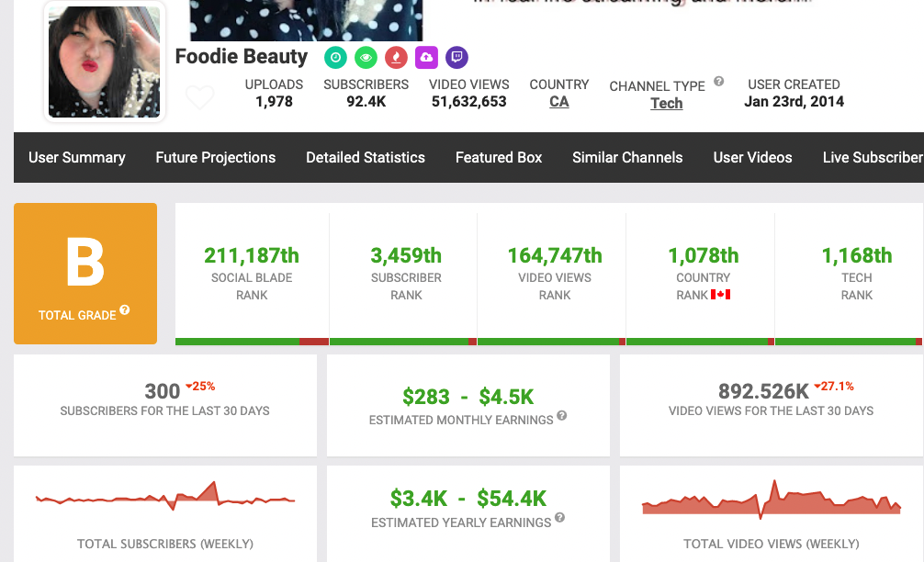Click the teal realtime clock badge icon
924x562 pixels.
click(x=335, y=57)
